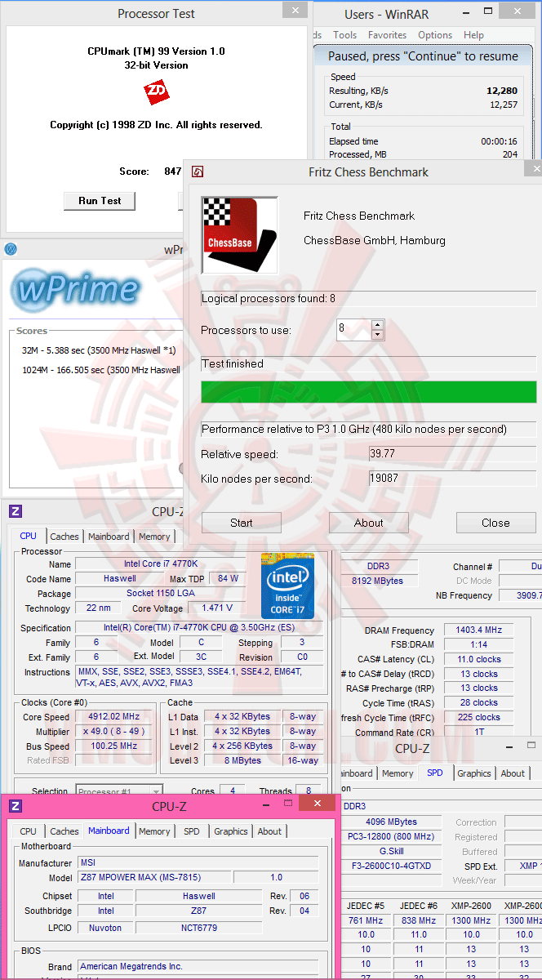Viewport: 542px width, 980px height.
Task: Click the Intel Core i7 inside badge
Action: [x=287, y=585]
